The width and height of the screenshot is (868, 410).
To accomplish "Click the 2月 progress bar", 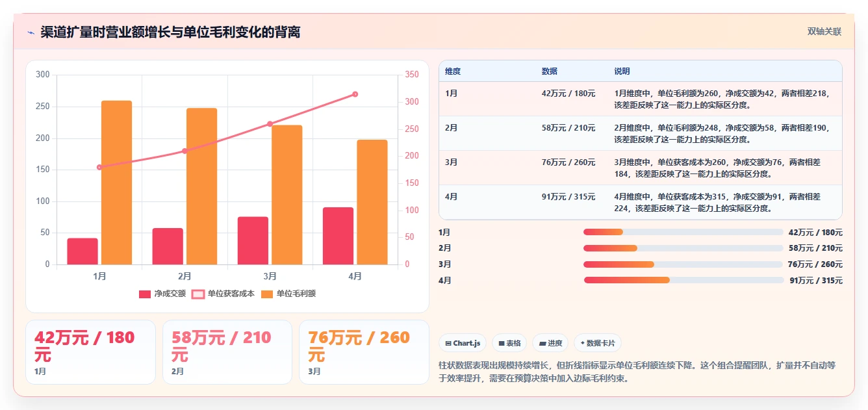I will pos(683,248).
